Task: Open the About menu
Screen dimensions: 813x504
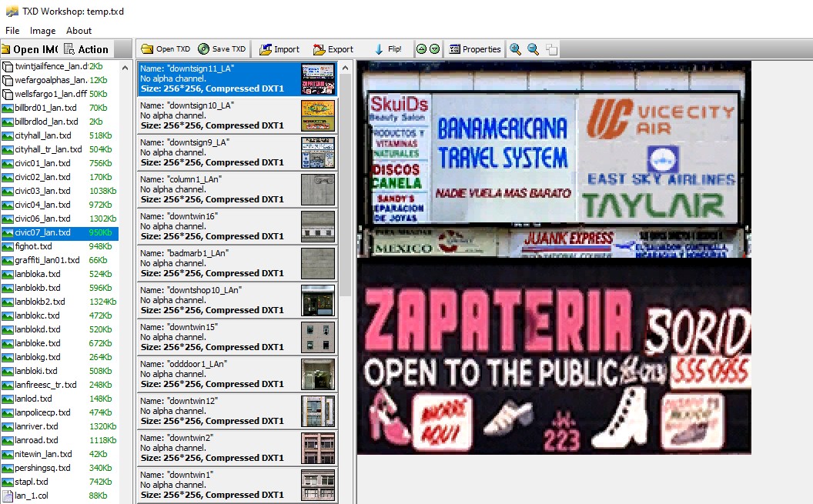Action: (79, 31)
